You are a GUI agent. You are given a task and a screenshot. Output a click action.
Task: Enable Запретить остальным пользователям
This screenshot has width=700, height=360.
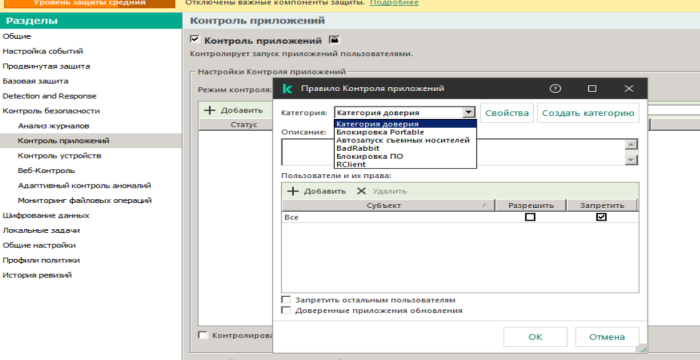tap(286, 300)
